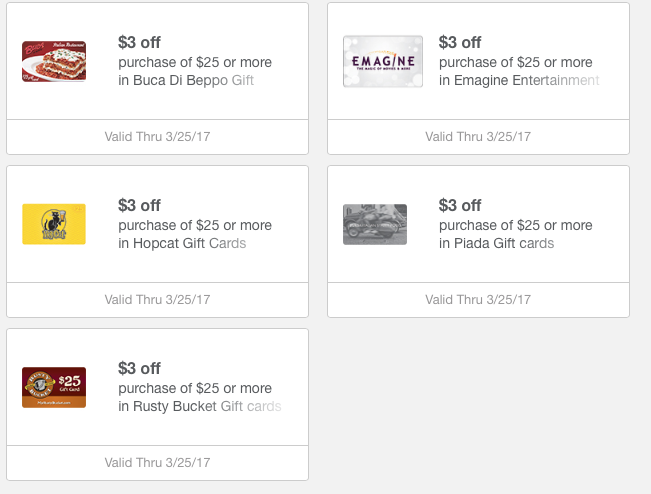Click "$3 off" heading on Emagine Entertainment coupon
651x494 pixels.
[460, 42]
